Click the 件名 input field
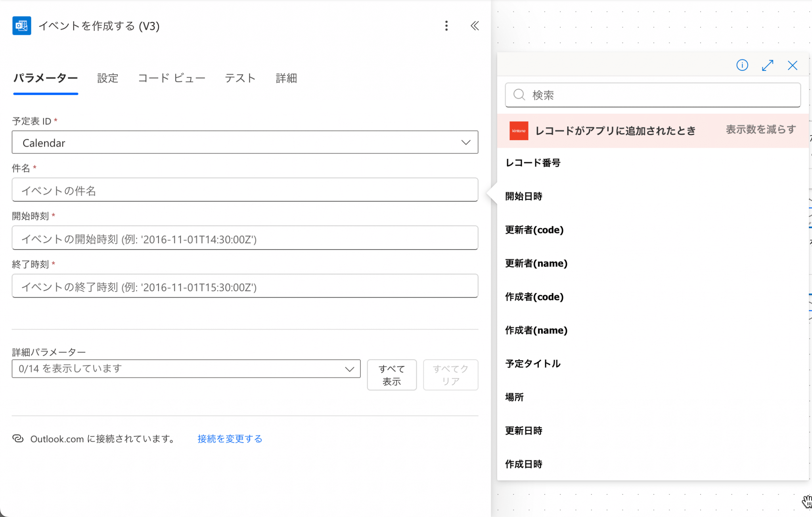The height and width of the screenshot is (517, 812). click(245, 190)
